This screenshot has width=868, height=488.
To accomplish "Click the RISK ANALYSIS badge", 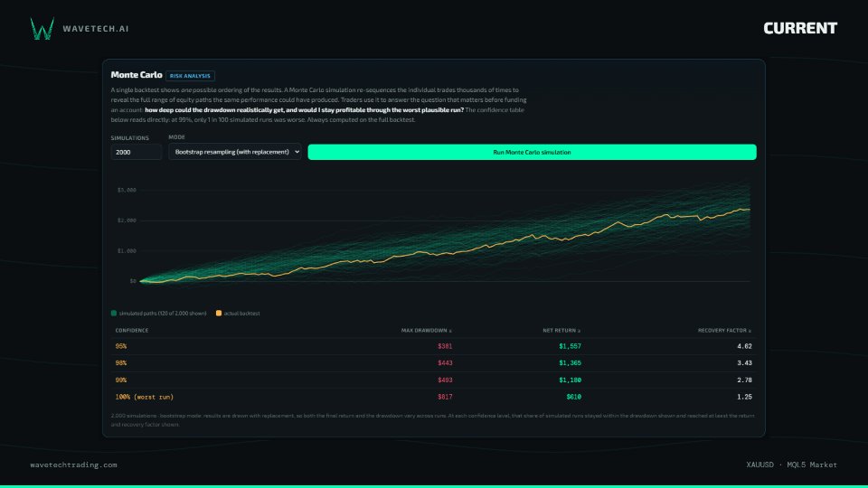I will coord(190,76).
